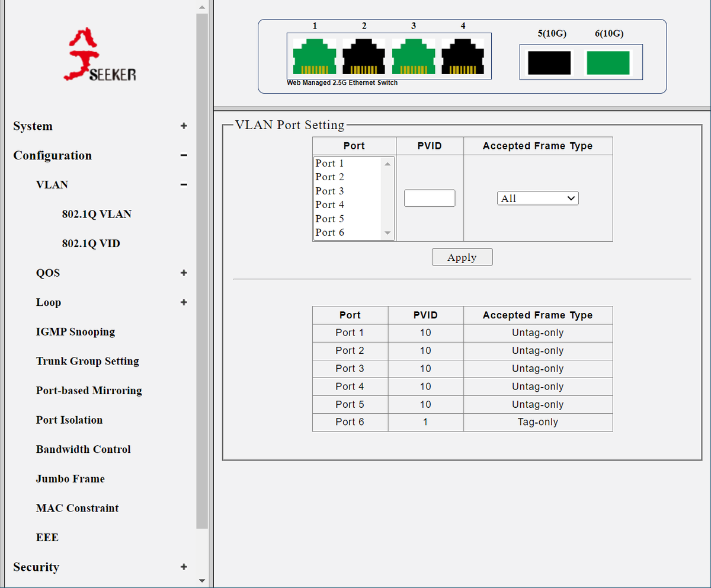
Task: Click Web Managed 2.5G Ethernet Switch text
Action: (342, 83)
